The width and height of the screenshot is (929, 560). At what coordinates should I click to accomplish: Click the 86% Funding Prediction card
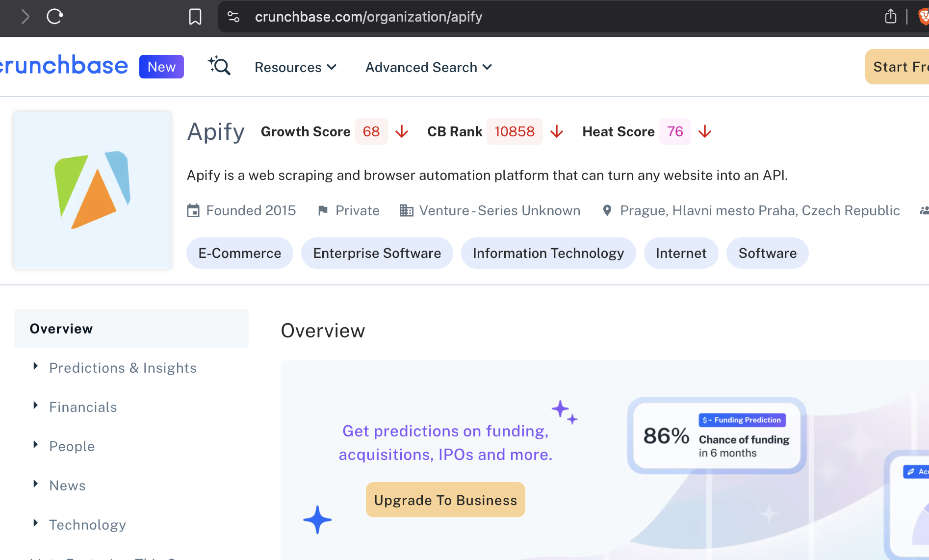[x=717, y=435]
